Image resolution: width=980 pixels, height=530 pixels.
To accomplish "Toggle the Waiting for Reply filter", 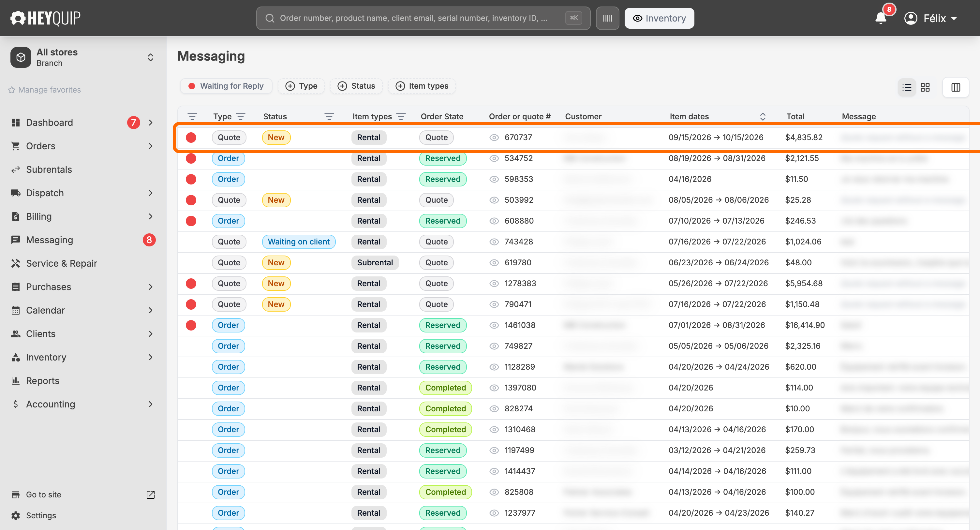I will 226,86.
